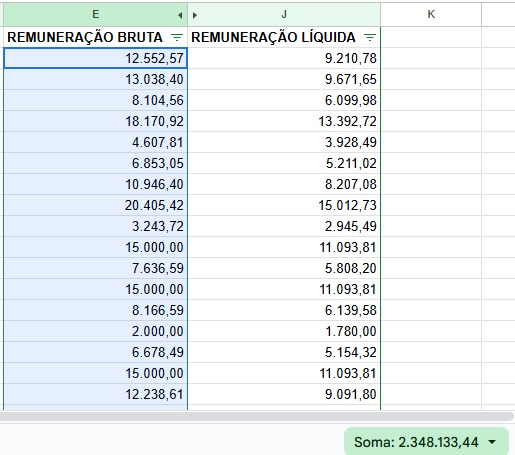Expand hidden columns via arrow in column E header

(180, 15)
